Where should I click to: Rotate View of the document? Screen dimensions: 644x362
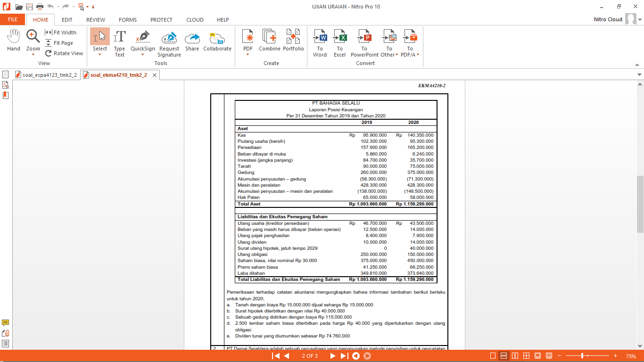(64, 53)
